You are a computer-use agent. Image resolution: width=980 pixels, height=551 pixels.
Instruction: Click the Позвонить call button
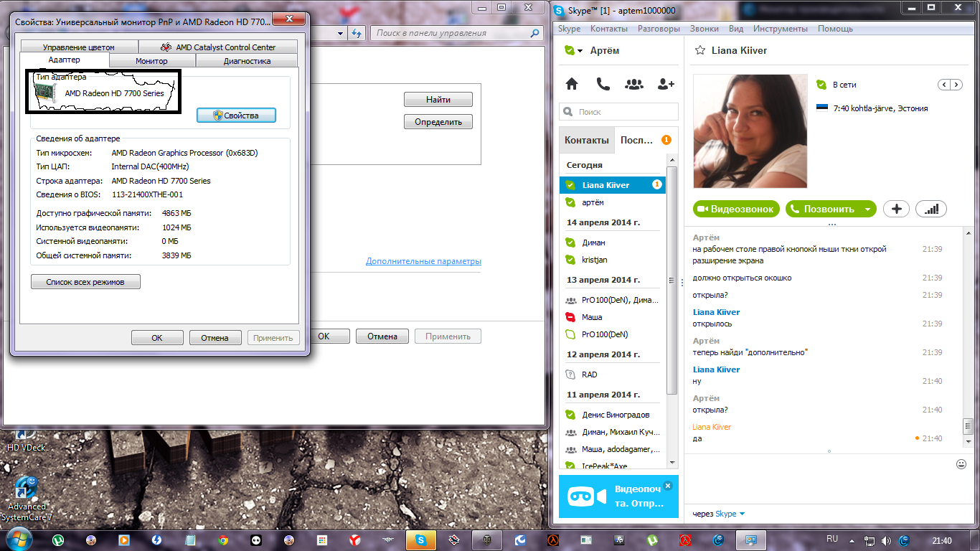(x=824, y=209)
